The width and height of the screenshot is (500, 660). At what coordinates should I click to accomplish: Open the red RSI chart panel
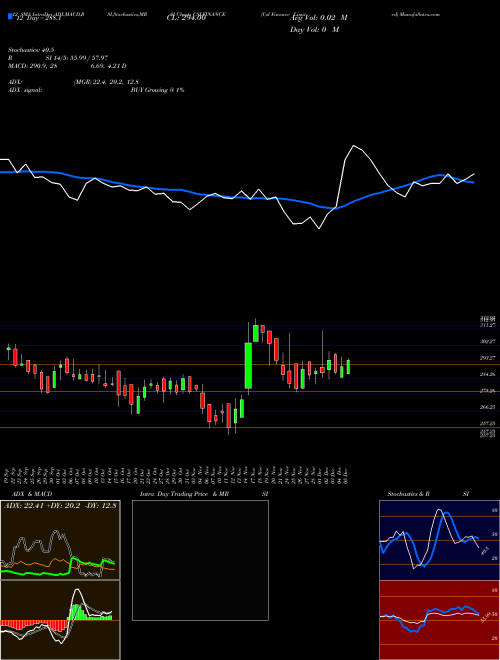tap(439, 620)
